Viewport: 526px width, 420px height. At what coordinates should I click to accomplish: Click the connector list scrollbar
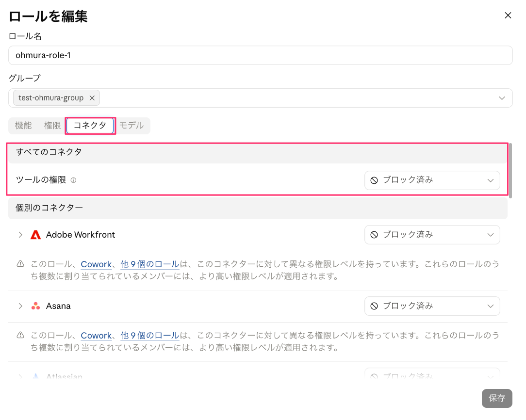coord(510,171)
